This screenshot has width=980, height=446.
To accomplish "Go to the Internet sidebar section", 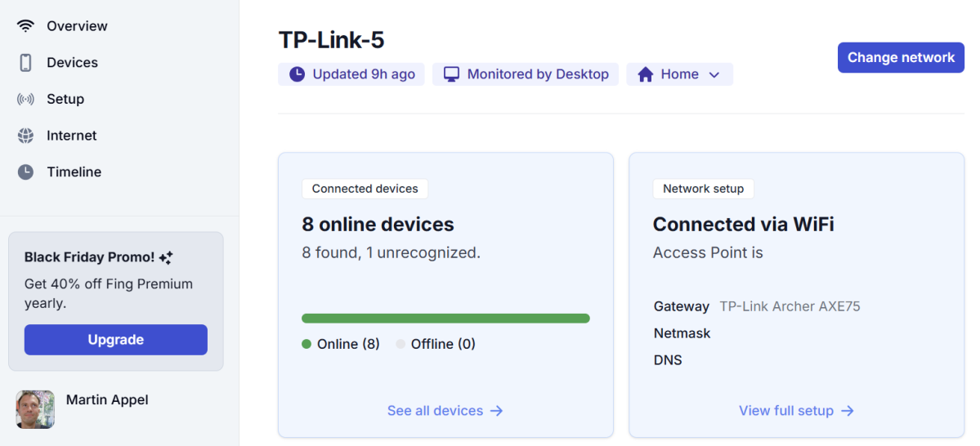I will (72, 136).
